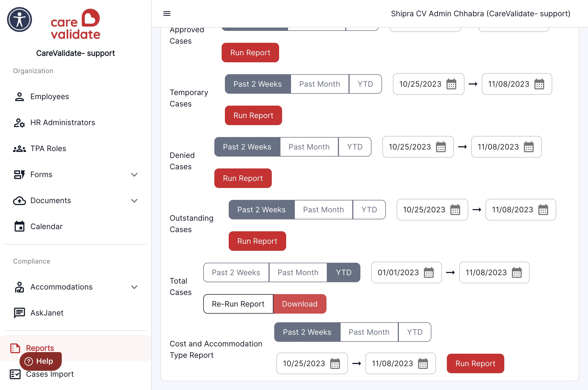Select Past Month for Denied Cases
The width and height of the screenshot is (588, 390).
pos(309,147)
